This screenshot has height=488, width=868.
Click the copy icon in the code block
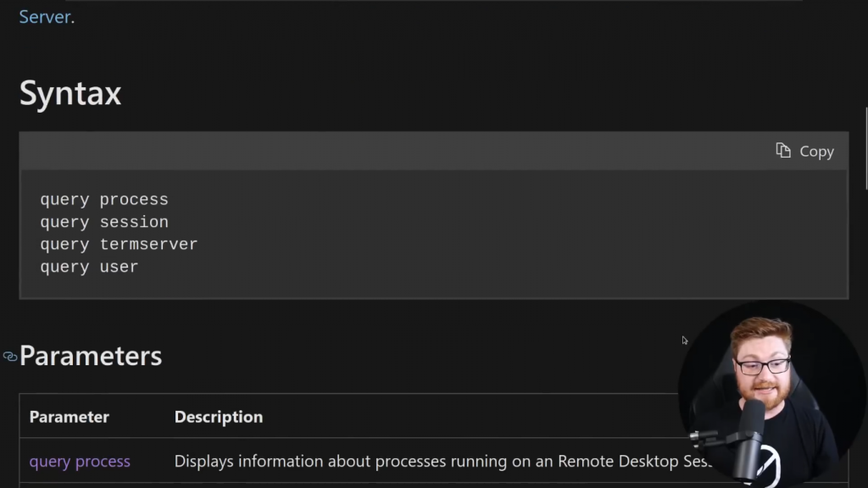click(x=783, y=151)
